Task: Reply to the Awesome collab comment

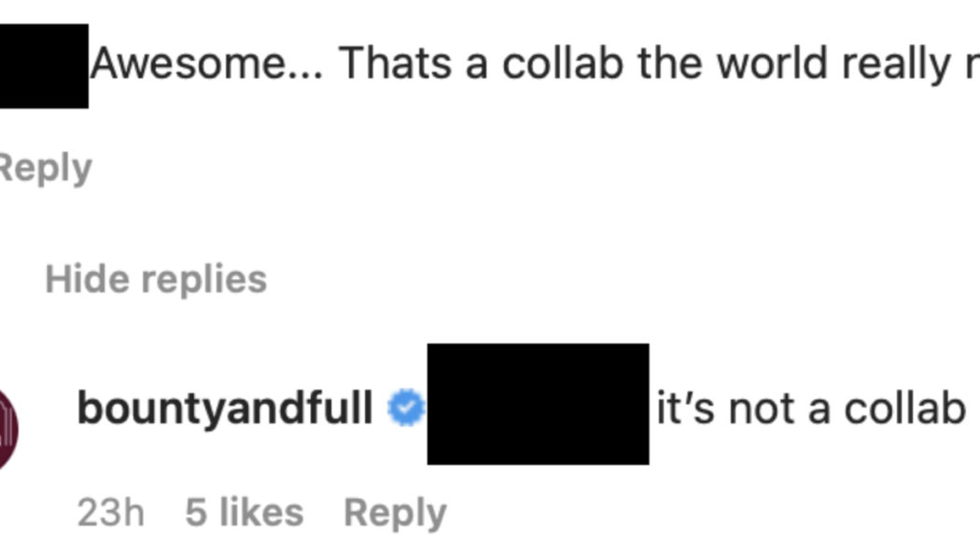Action: tap(45, 166)
